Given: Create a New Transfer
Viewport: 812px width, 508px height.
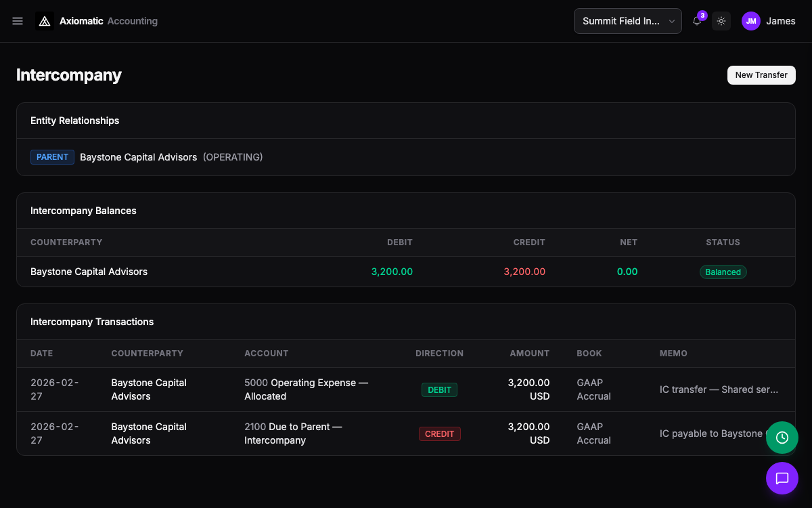Looking at the screenshot, I should pos(761,75).
